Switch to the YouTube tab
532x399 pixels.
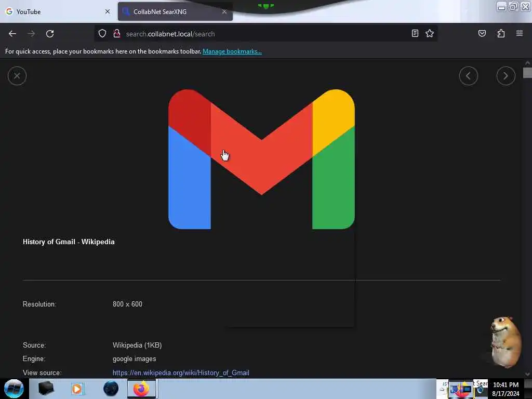coord(58,11)
